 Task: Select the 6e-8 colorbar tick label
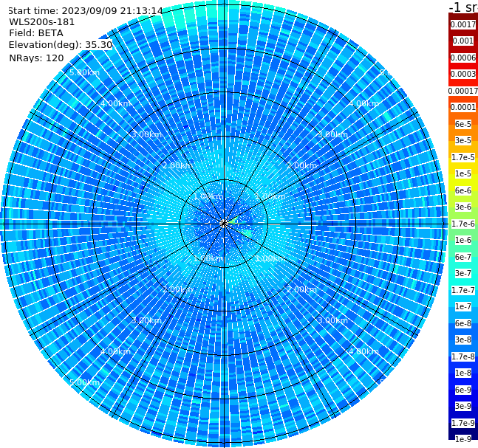click(463, 323)
